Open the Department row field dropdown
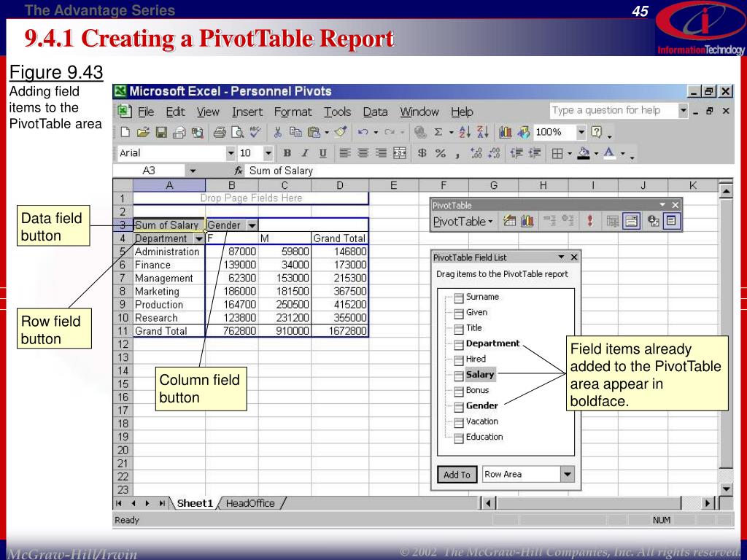Screen dimensions: 747x560 point(199,238)
